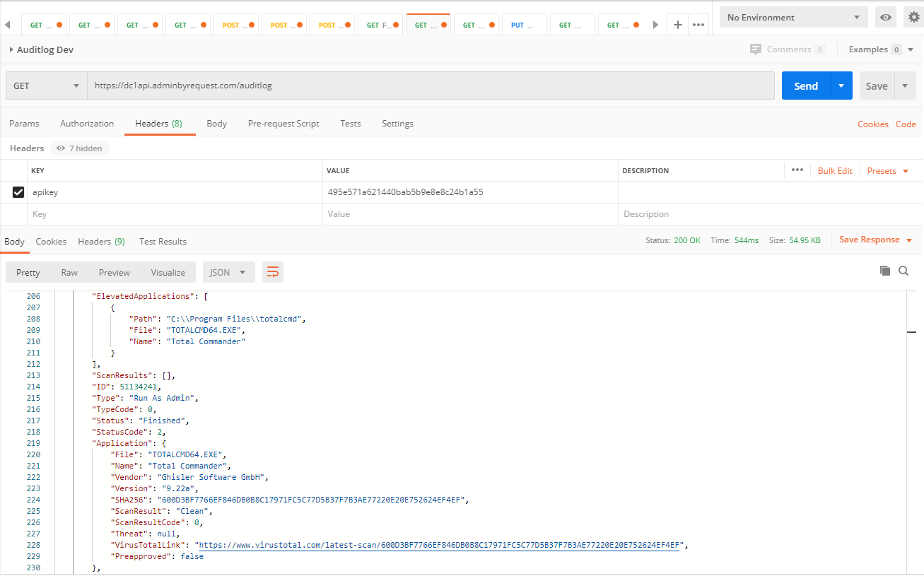Screen dimensions: 924x576
Task: Open a new request tab with plus
Action: point(677,23)
